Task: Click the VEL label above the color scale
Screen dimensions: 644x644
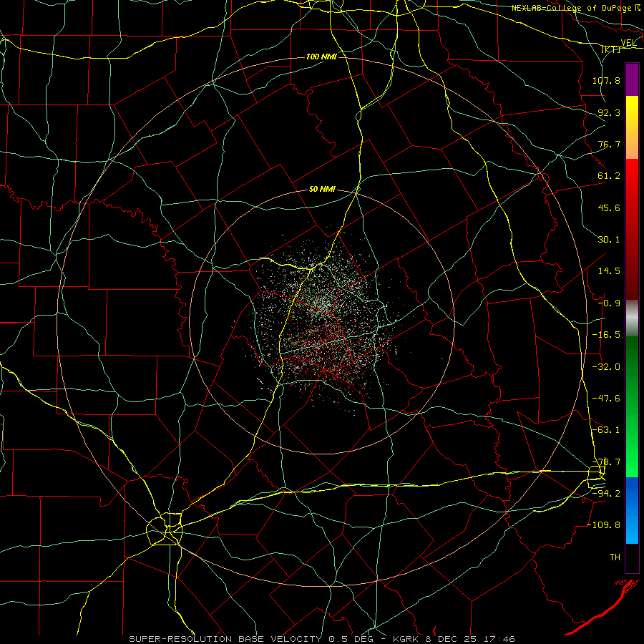Action: pos(628,43)
